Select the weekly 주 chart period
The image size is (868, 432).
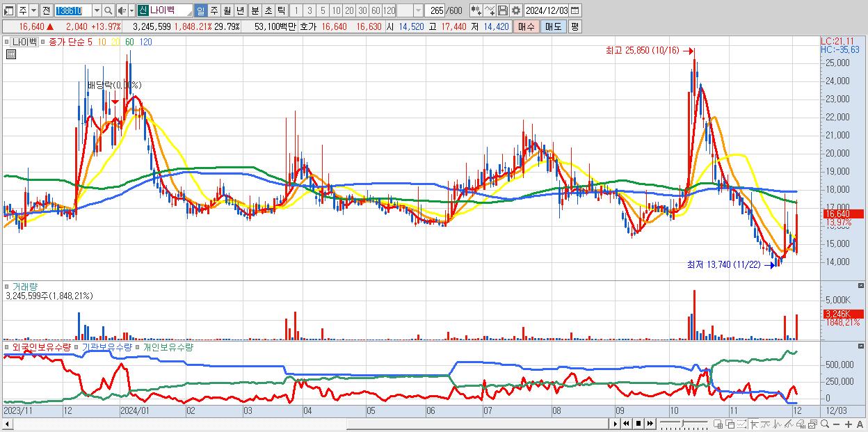tap(214, 10)
